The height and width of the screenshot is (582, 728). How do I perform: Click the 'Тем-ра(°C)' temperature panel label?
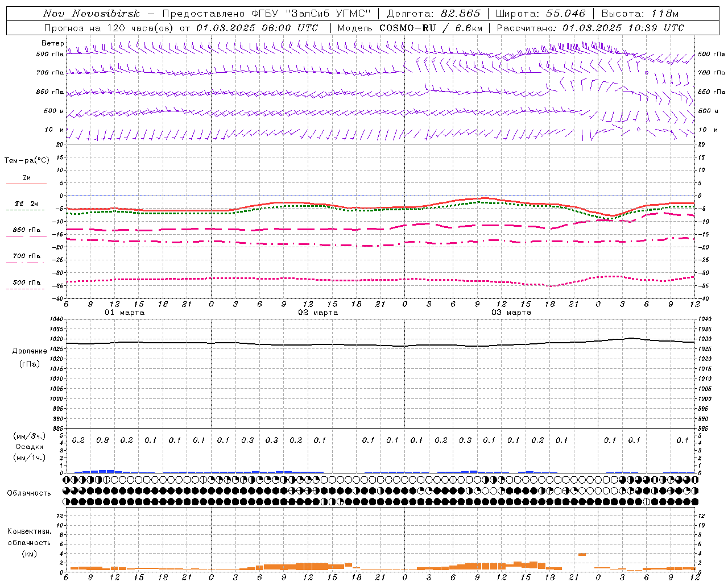click(x=27, y=161)
